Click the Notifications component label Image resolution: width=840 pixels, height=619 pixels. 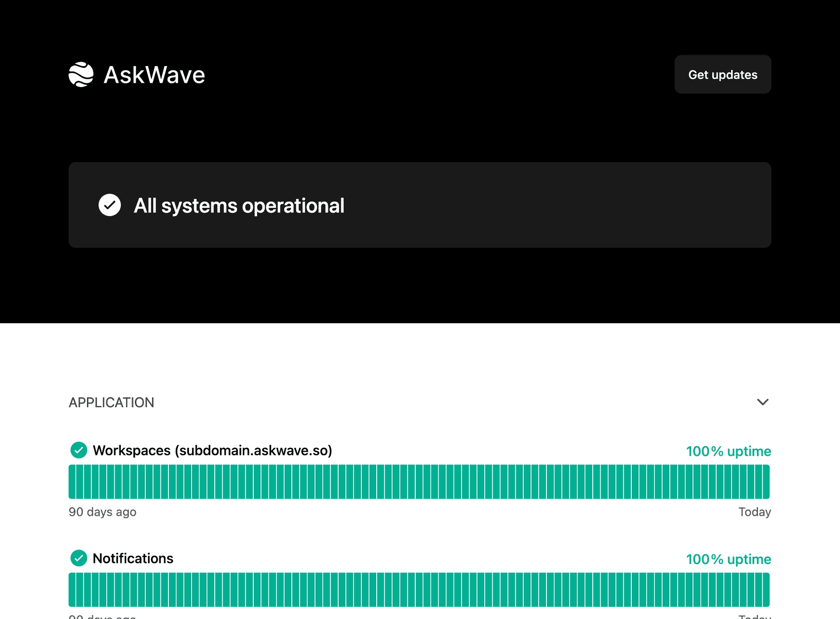pos(133,559)
